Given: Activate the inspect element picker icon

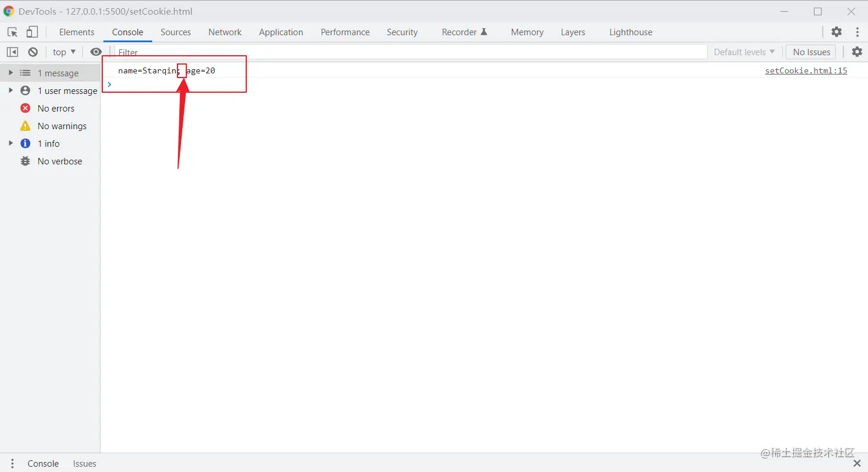Looking at the screenshot, I should (x=12, y=32).
